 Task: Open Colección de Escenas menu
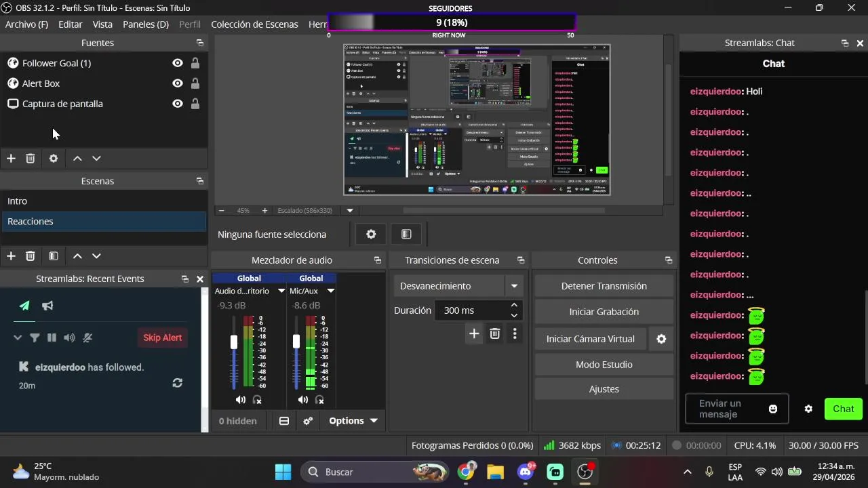click(x=254, y=24)
